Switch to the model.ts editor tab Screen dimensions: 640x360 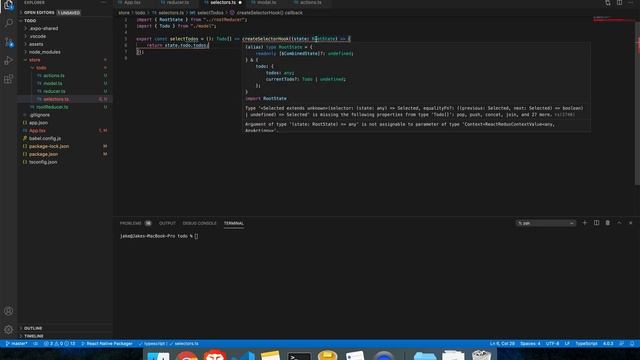(267, 2)
